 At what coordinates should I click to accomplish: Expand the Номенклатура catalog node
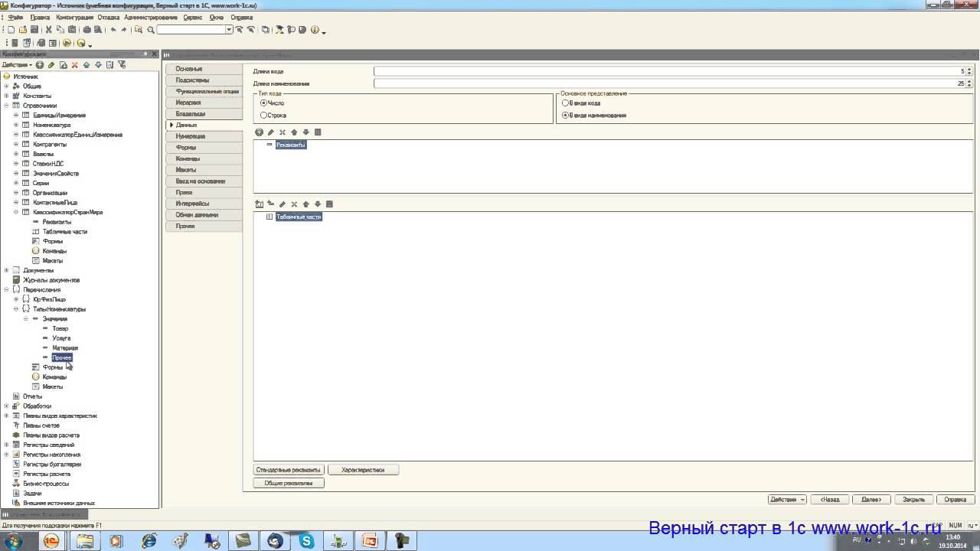[16, 125]
